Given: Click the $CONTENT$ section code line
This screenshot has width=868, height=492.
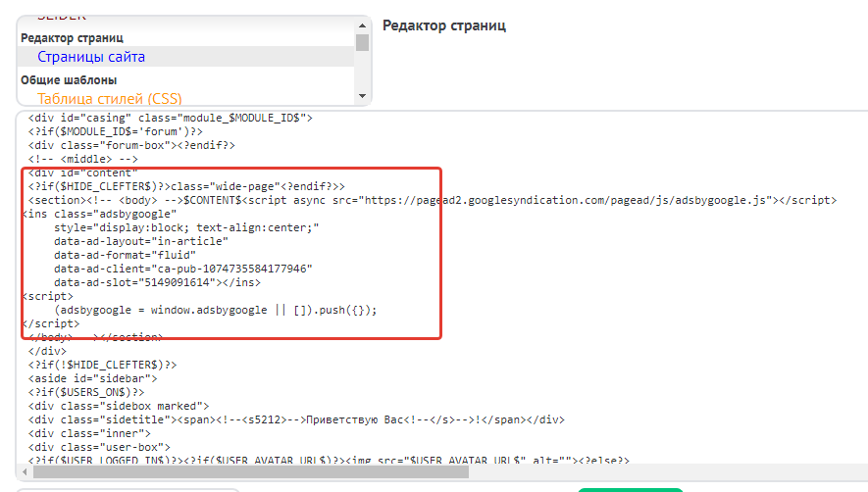Looking at the screenshot, I should (433, 200).
